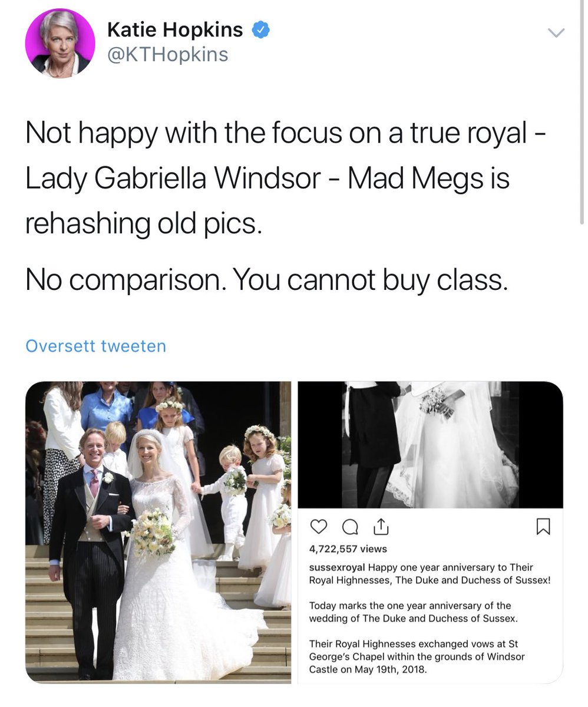Click the blue verified badge
This screenshot has height=707, width=588.
click(262, 29)
